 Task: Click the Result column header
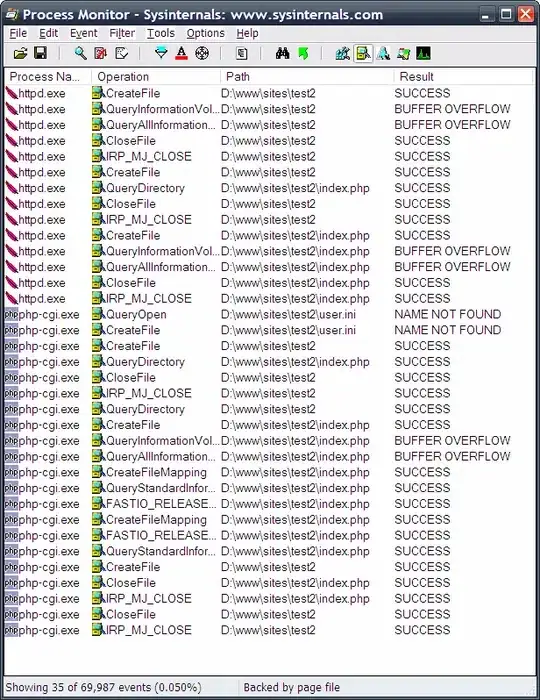463,76
